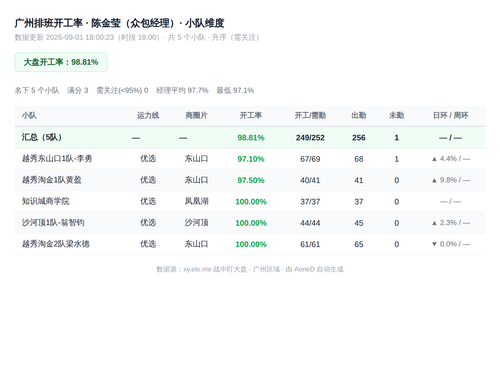The height and width of the screenshot is (366, 500).
Task: Click attendance value 68
Action: 359,159
